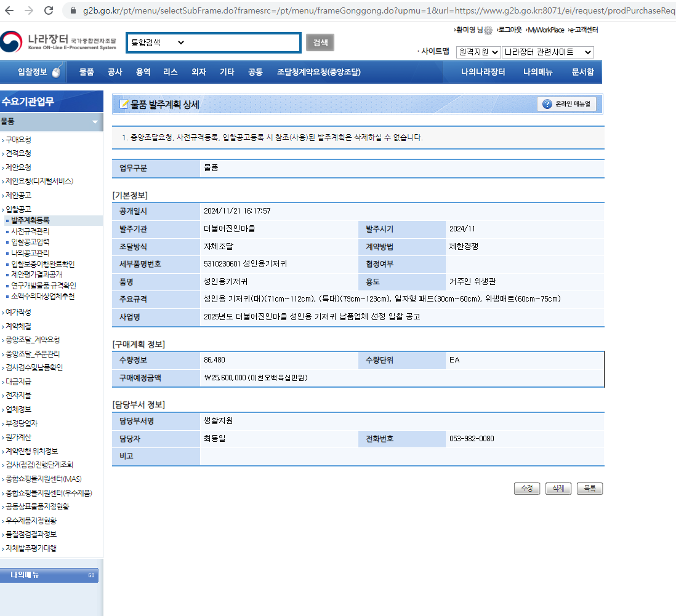Viewport: 676px width, 616px height.
Task: Reload the page with refresh icon
Action: pyautogui.click(x=49, y=10)
